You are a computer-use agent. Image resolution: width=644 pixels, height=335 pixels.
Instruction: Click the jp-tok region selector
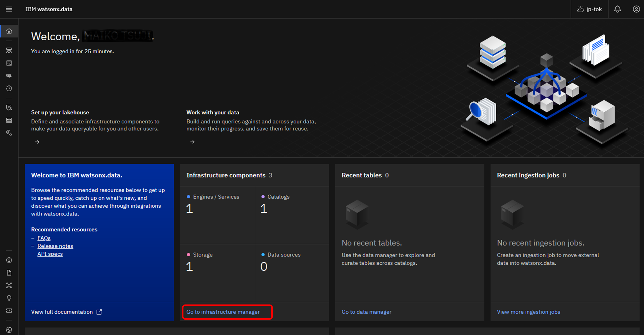[589, 9]
